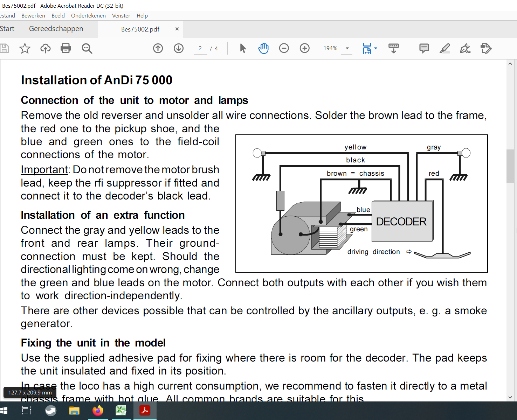
Task: Click the vertical scrollbar up arrow
Action: tap(510, 64)
